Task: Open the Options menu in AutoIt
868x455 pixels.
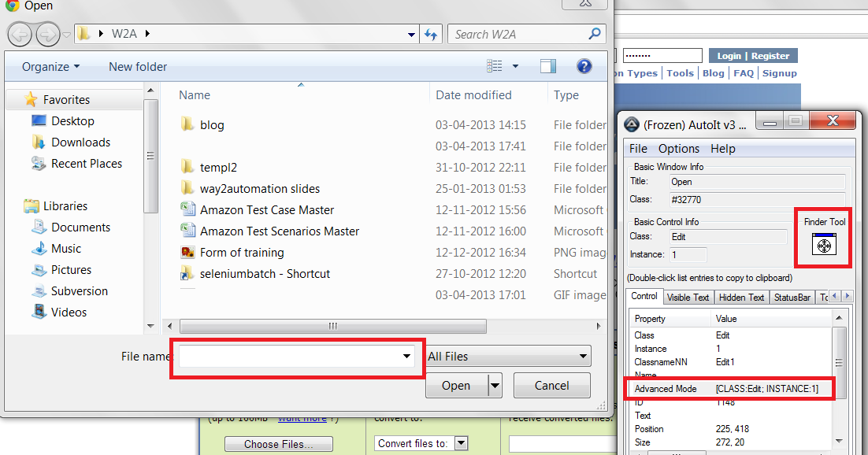Action: (x=678, y=148)
